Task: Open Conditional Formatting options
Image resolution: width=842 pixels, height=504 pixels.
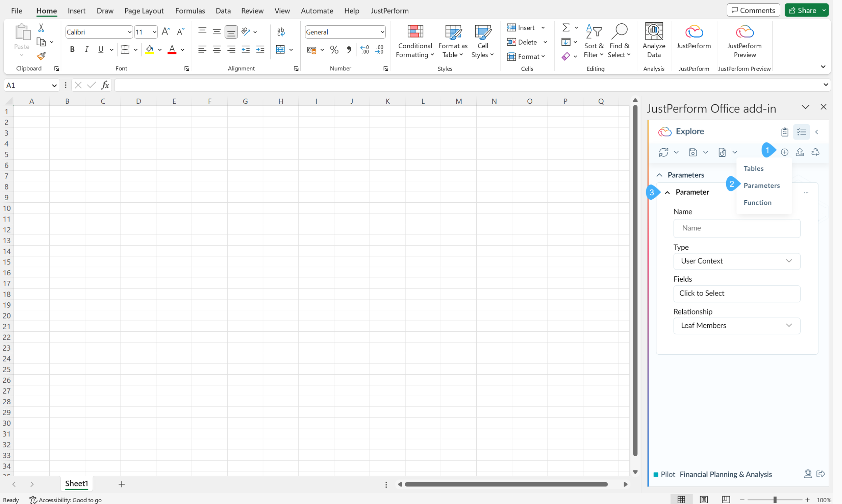Action: [414, 41]
